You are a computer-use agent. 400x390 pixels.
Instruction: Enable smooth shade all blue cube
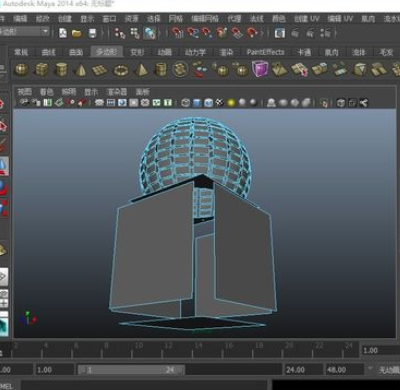(197, 103)
